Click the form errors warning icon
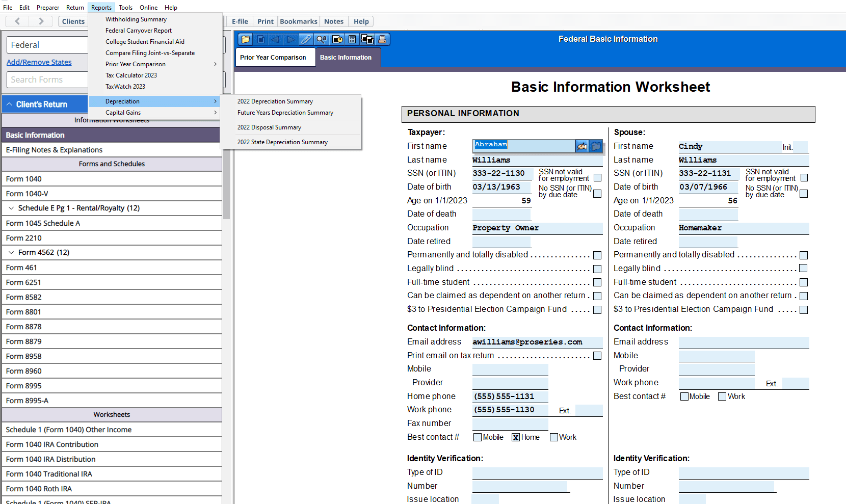Viewport: 846px width, 504px height. (x=337, y=39)
